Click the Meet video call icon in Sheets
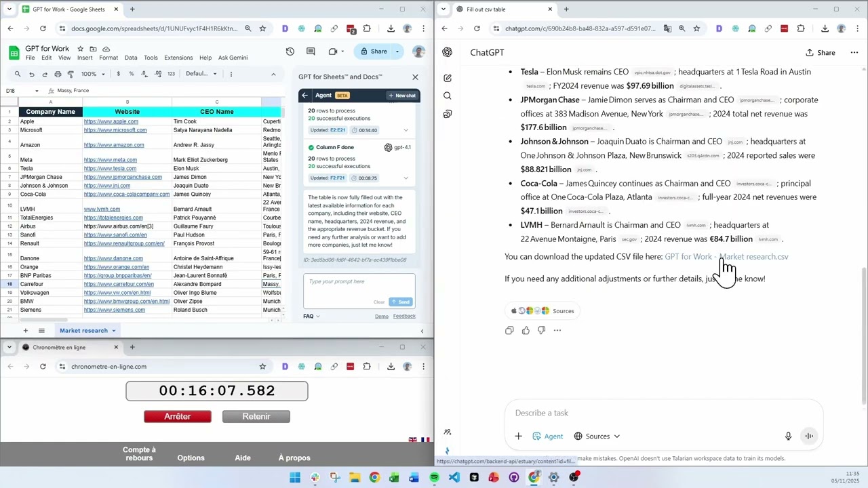The width and height of the screenshot is (868, 488). point(333,52)
